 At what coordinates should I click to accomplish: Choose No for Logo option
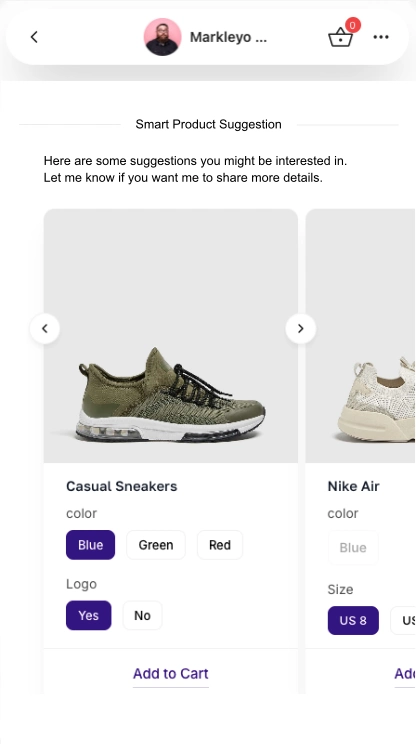[142, 615]
